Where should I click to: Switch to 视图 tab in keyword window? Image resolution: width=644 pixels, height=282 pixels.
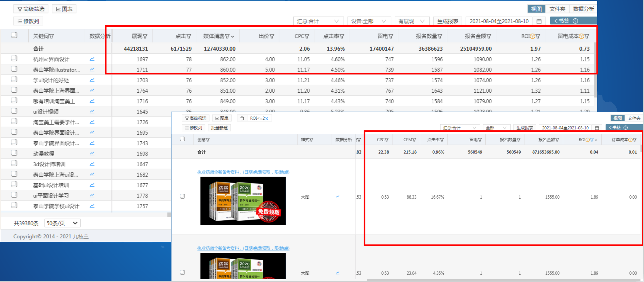tap(536, 9)
